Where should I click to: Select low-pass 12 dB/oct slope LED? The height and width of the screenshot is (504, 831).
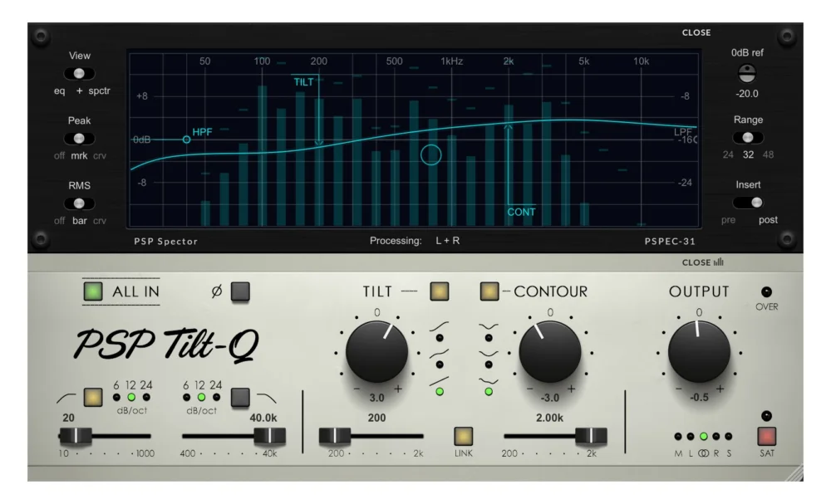click(201, 397)
